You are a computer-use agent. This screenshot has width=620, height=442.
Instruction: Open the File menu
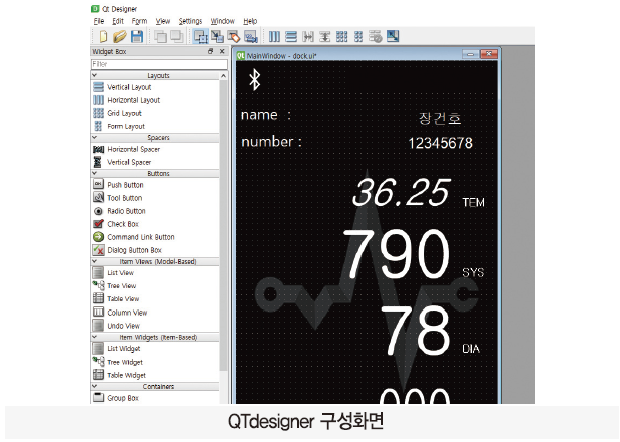99,21
